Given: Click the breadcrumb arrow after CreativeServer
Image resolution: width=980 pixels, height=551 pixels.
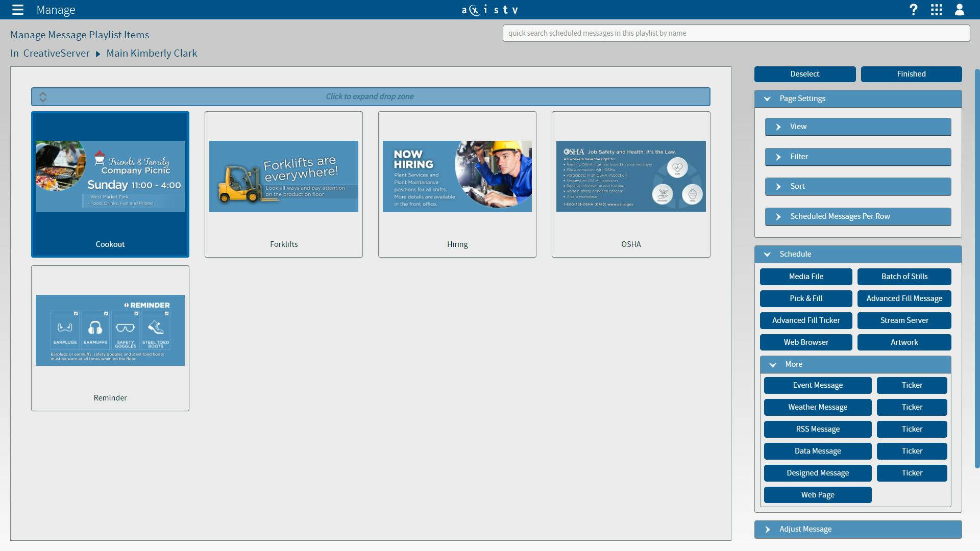Looking at the screenshot, I should coord(98,54).
